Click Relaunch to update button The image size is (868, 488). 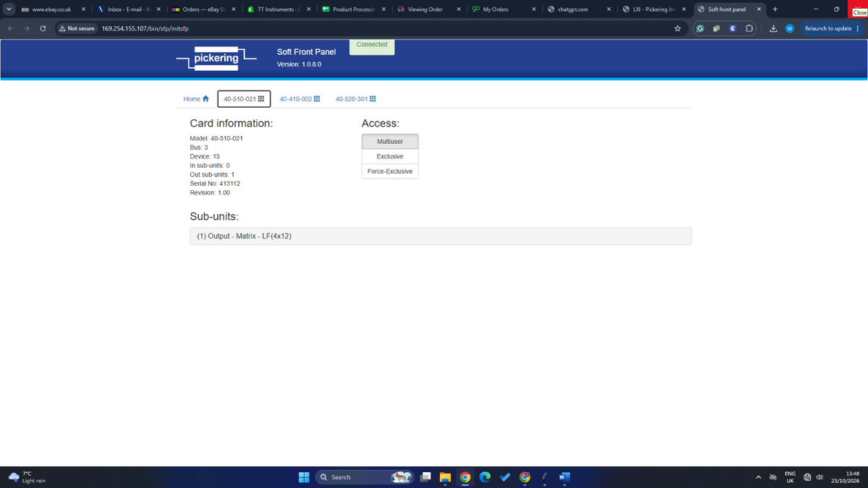pos(832,29)
